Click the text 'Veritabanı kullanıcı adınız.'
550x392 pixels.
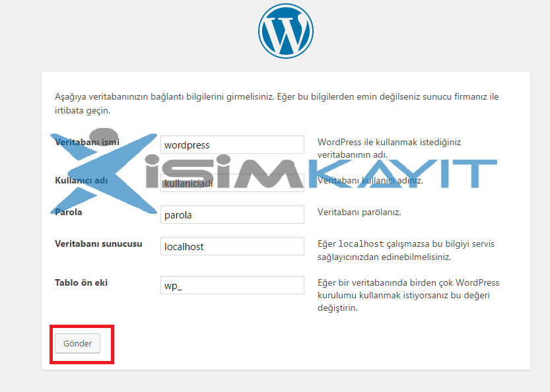click(x=370, y=181)
